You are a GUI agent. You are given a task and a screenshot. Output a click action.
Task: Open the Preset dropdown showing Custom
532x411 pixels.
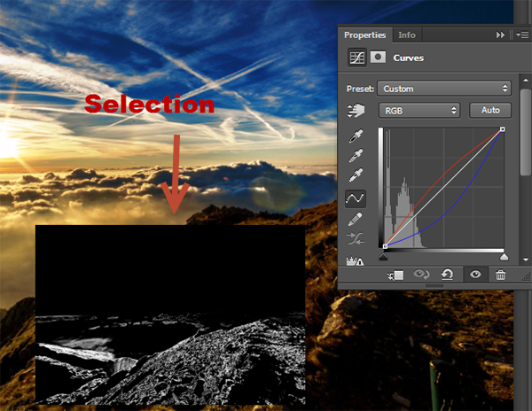(x=444, y=89)
